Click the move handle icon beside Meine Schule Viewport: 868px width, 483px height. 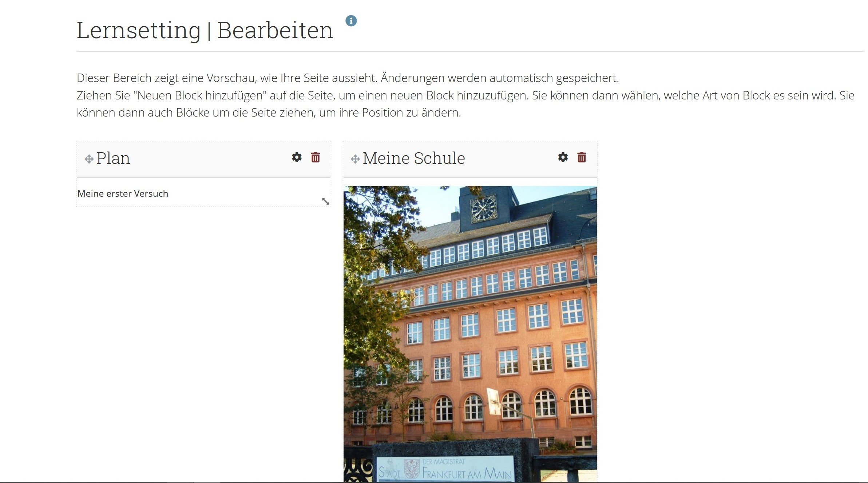[x=355, y=159]
